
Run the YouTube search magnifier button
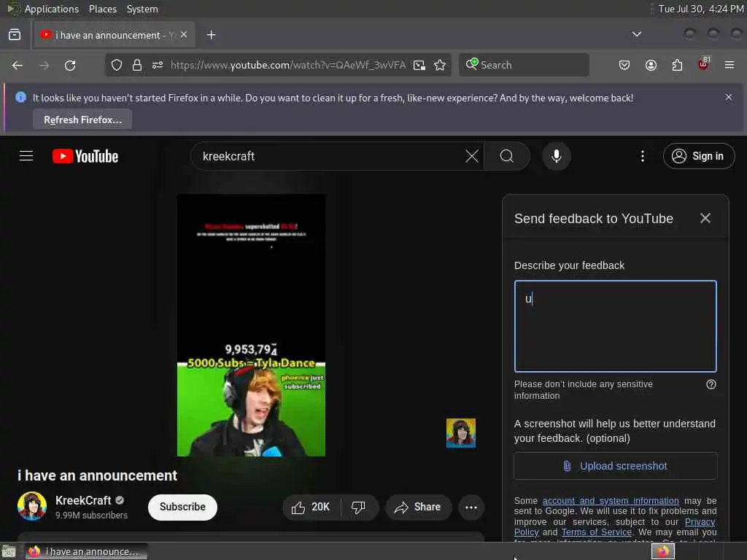507,156
